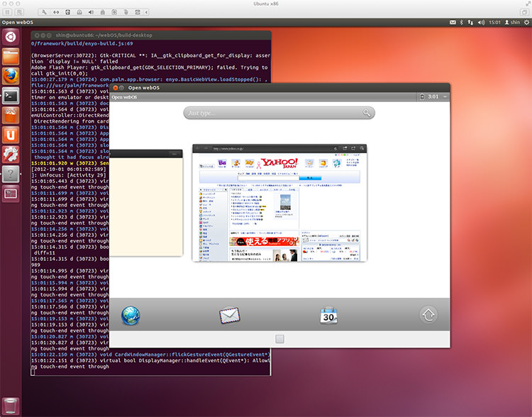Click the Just type search field

pos(279,113)
